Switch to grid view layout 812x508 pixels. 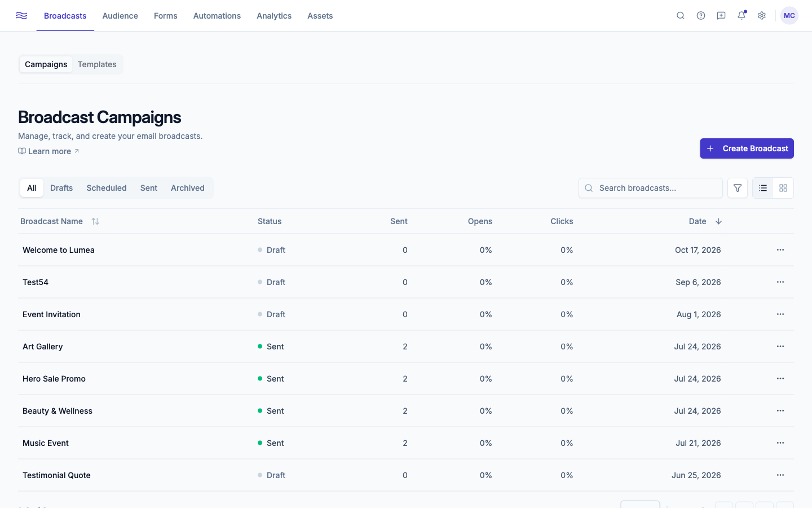click(x=783, y=188)
